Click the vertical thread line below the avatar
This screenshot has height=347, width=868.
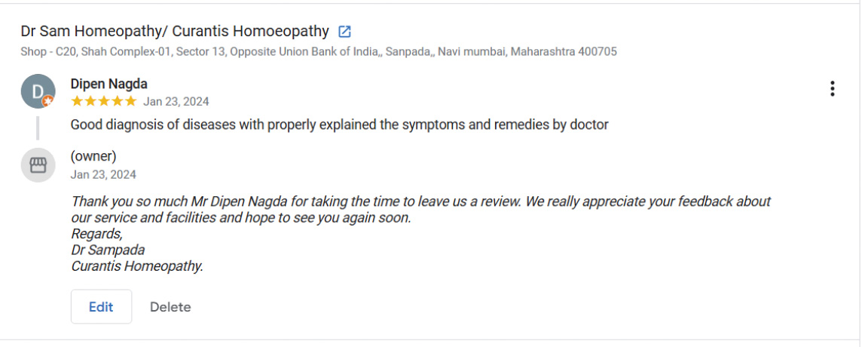point(37,128)
